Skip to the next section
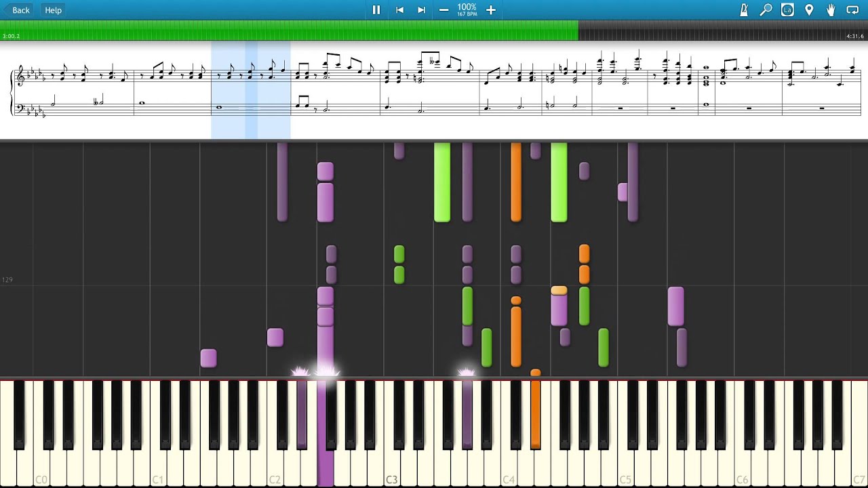 click(x=421, y=10)
